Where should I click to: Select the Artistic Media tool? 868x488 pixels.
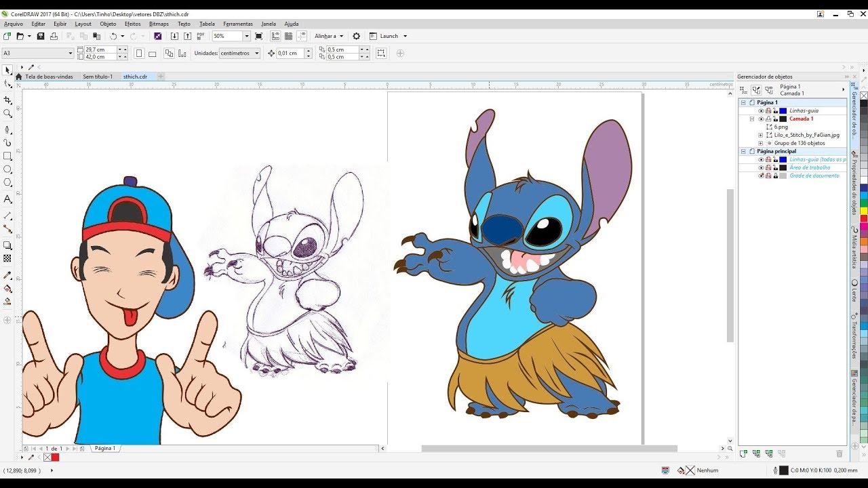pos(7,142)
